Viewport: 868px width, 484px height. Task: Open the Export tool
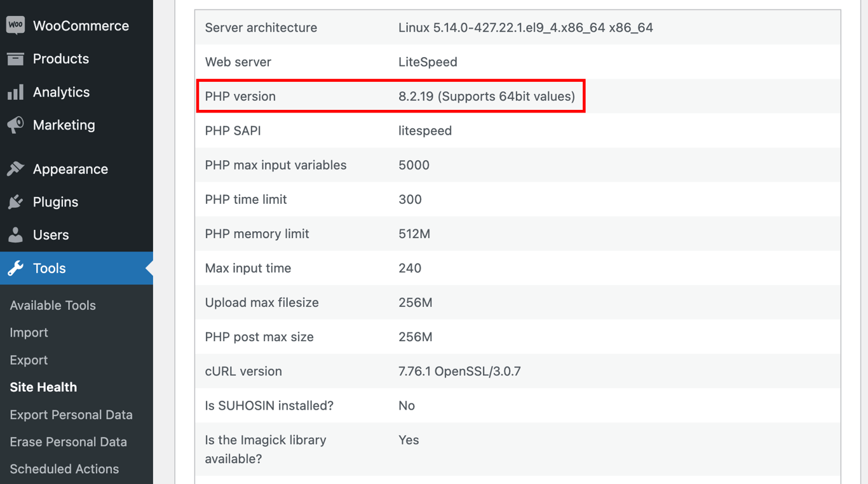click(x=28, y=360)
